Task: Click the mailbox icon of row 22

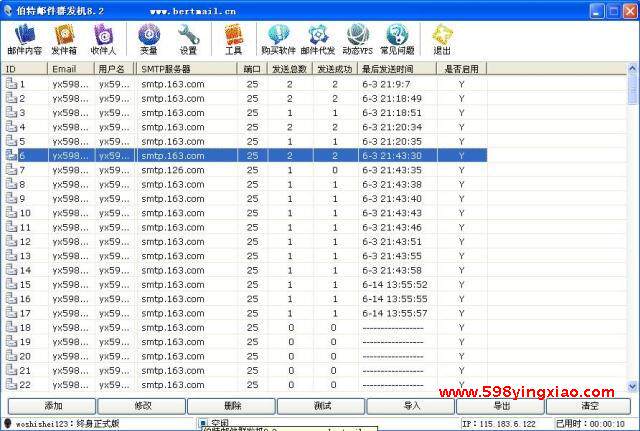Action: pos(11,384)
